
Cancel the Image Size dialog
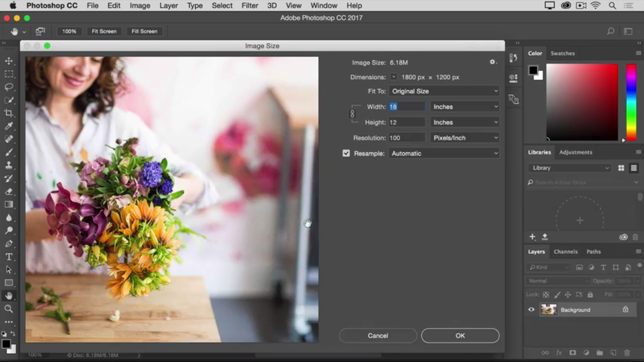coord(378,336)
